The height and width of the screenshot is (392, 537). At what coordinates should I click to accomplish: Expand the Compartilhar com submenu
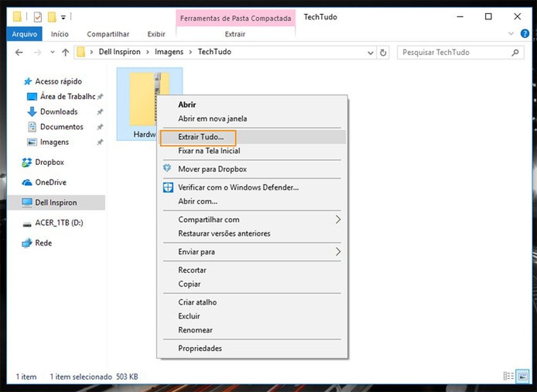338,219
